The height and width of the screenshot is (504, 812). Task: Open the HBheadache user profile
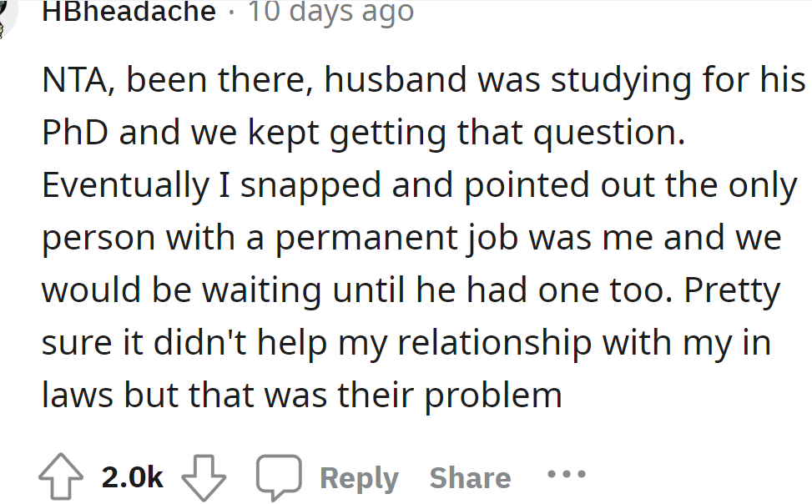129,12
